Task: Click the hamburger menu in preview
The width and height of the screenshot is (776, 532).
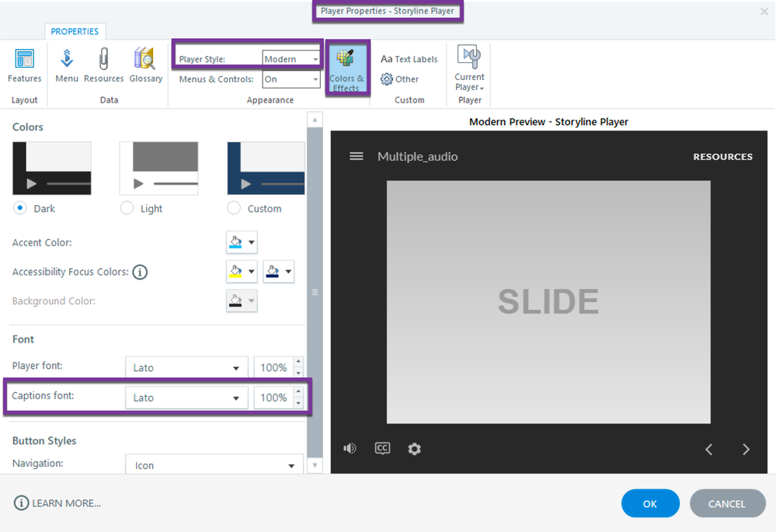Action: pyautogui.click(x=357, y=156)
